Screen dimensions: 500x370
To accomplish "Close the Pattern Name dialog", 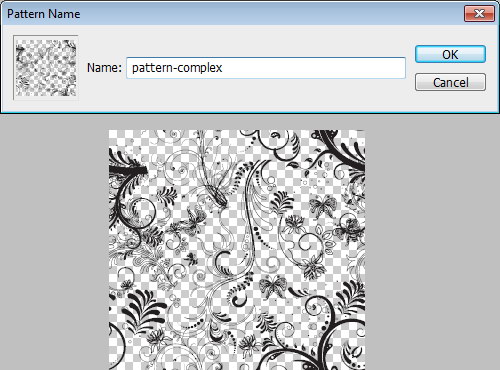I will tap(479, 14).
